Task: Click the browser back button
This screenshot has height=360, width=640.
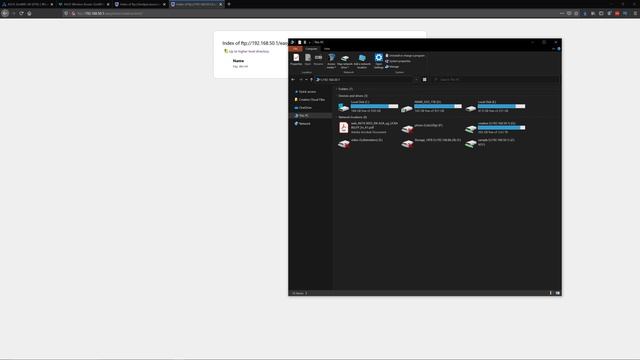Action: (x=5, y=13)
